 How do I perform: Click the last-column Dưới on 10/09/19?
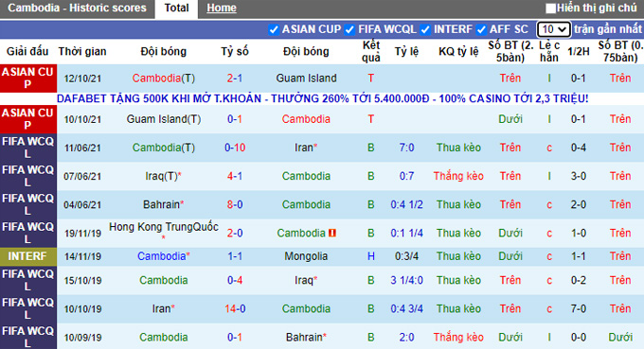(620, 338)
